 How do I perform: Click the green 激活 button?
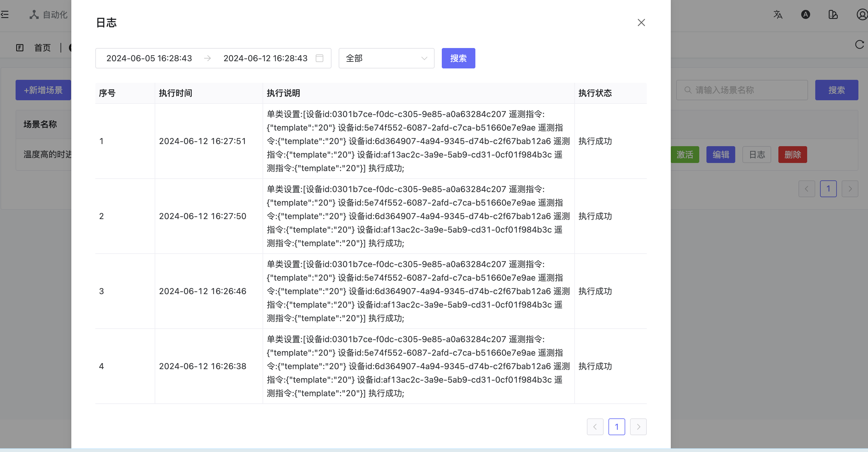(x=685, y=155)
